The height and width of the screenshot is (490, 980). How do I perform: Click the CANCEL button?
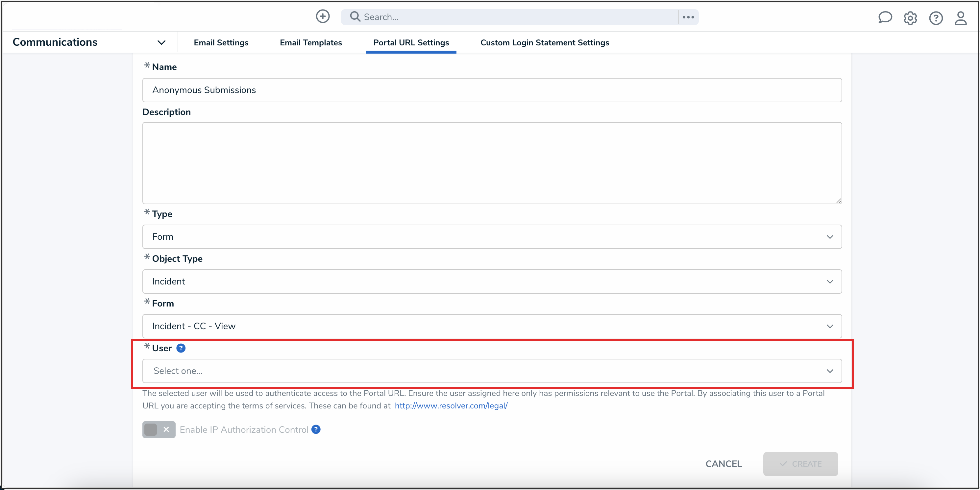tap(723, 464)
